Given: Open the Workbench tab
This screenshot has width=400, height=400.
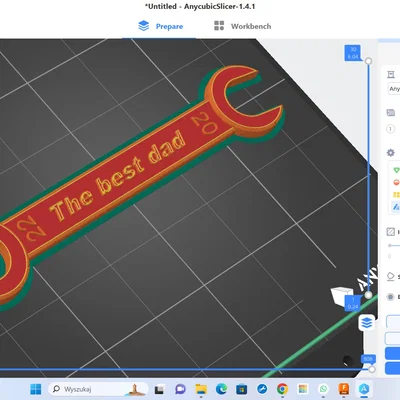Looking at the screenshot, I should pyautogui.click(x=242, y=26).
